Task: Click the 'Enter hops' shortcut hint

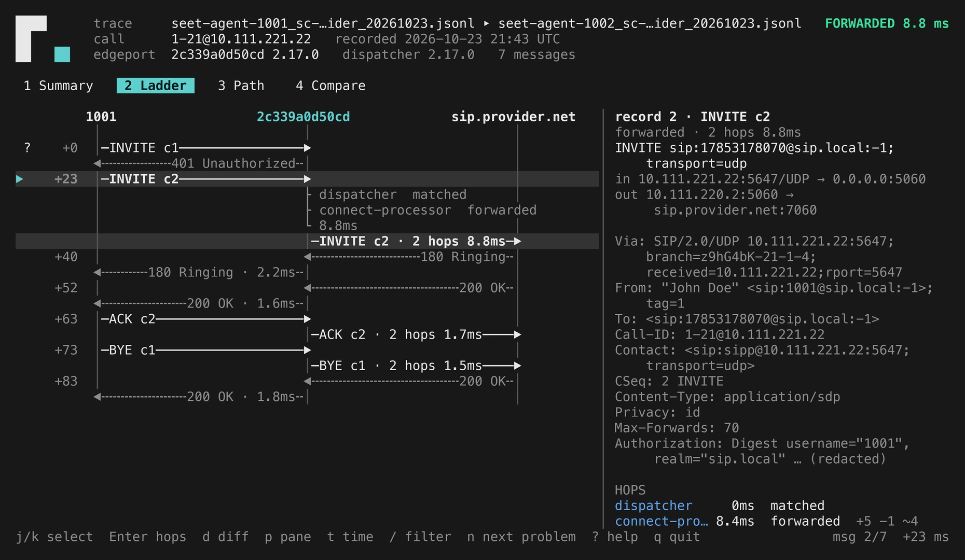Action: [x=148, y=537]
